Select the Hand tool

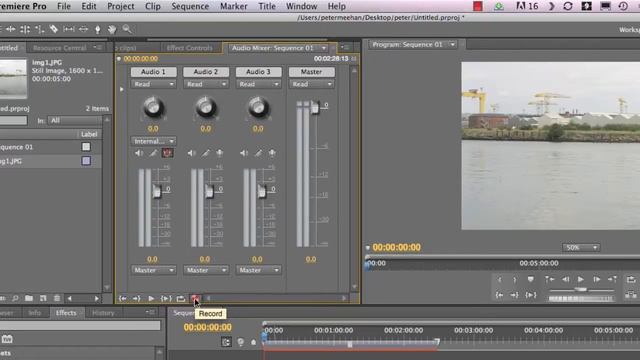pos(112,29)
